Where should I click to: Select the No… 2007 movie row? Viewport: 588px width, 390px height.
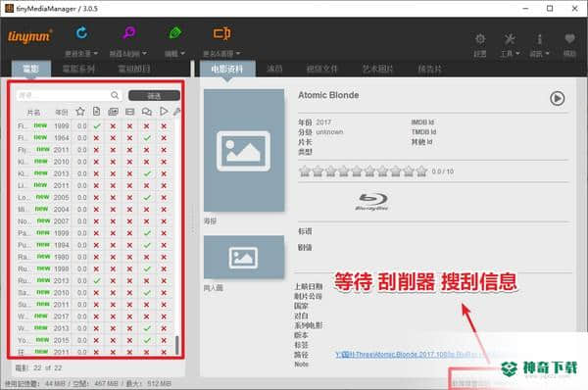94,221
